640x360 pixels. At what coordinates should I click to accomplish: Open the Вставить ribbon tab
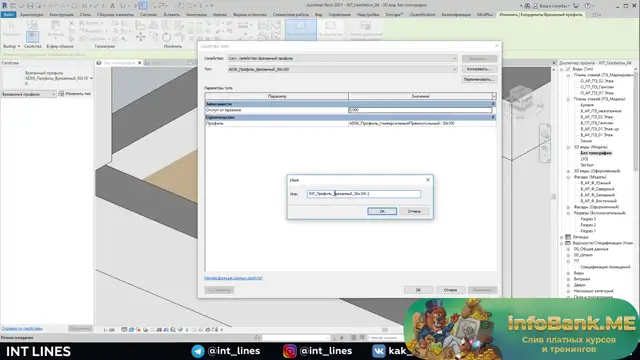(171, 14)
